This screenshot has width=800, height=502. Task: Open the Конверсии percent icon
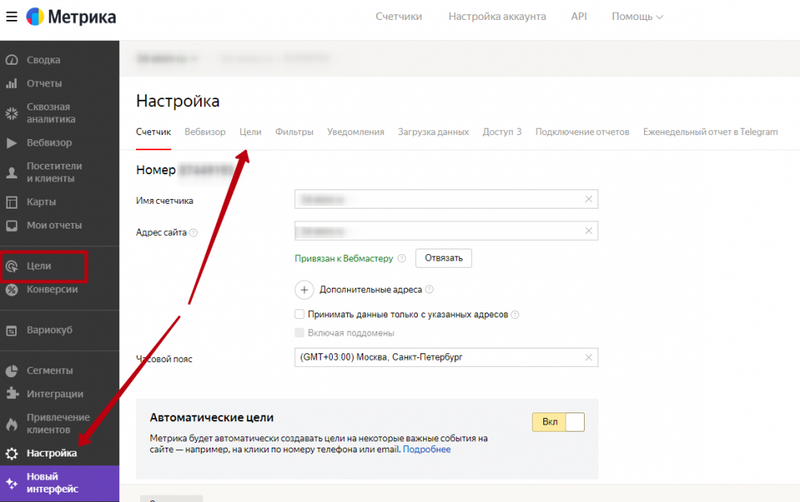pos(12,290)
